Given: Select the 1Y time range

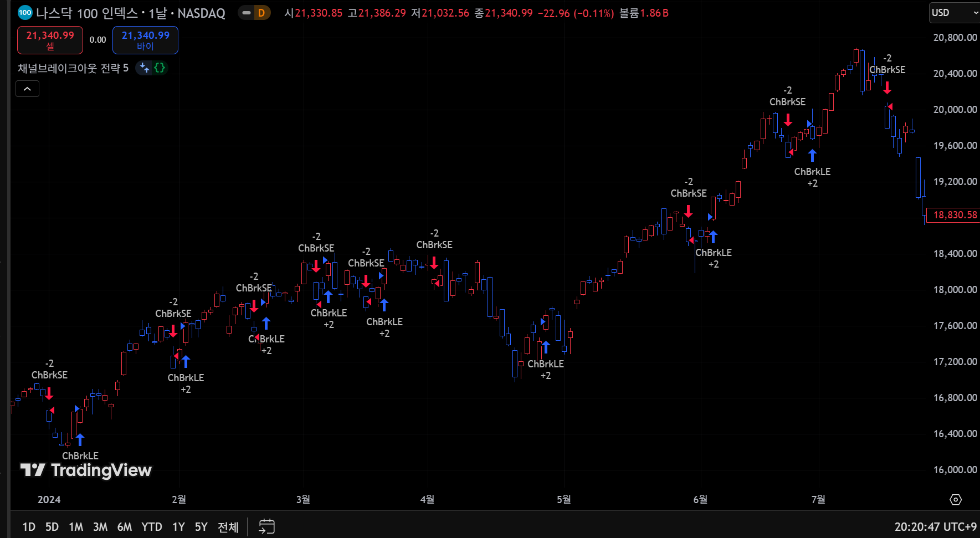Looking at the screenshot, I should pos(178,527).
